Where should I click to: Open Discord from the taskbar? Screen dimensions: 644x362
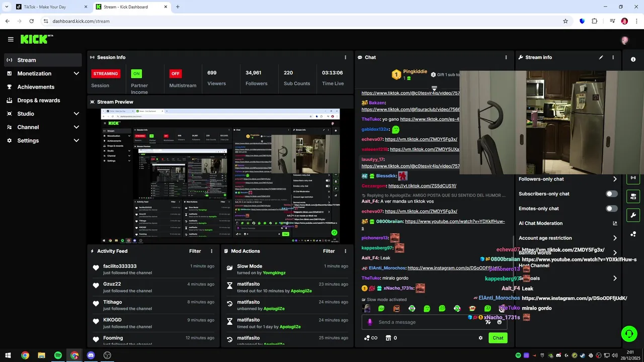coord(91,355)
